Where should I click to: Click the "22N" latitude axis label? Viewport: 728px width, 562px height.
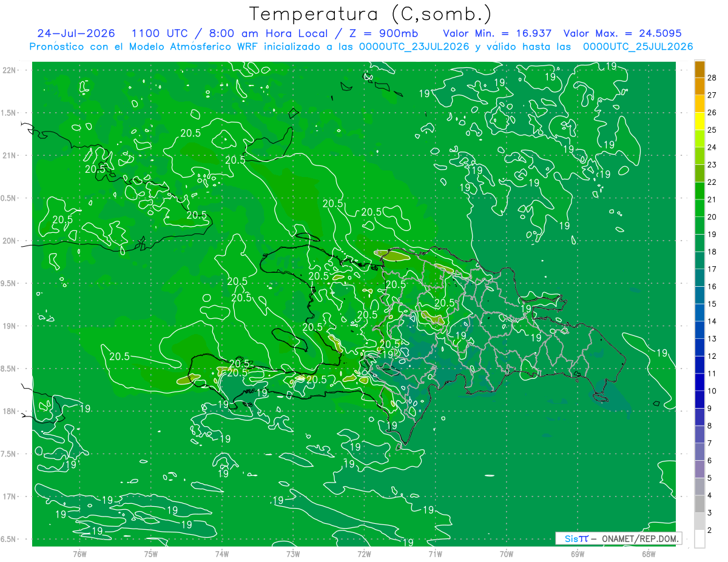(9, 70)
